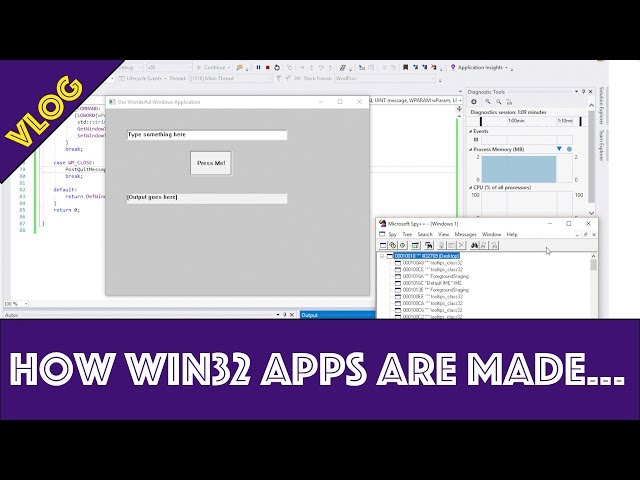Open the View menu in Spy++
The image size is (640, 480).
(x=443, y=234)
